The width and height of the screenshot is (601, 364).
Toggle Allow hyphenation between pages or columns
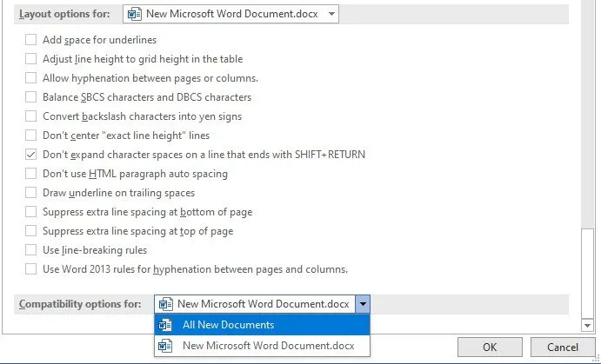click(x=31, y=78)
